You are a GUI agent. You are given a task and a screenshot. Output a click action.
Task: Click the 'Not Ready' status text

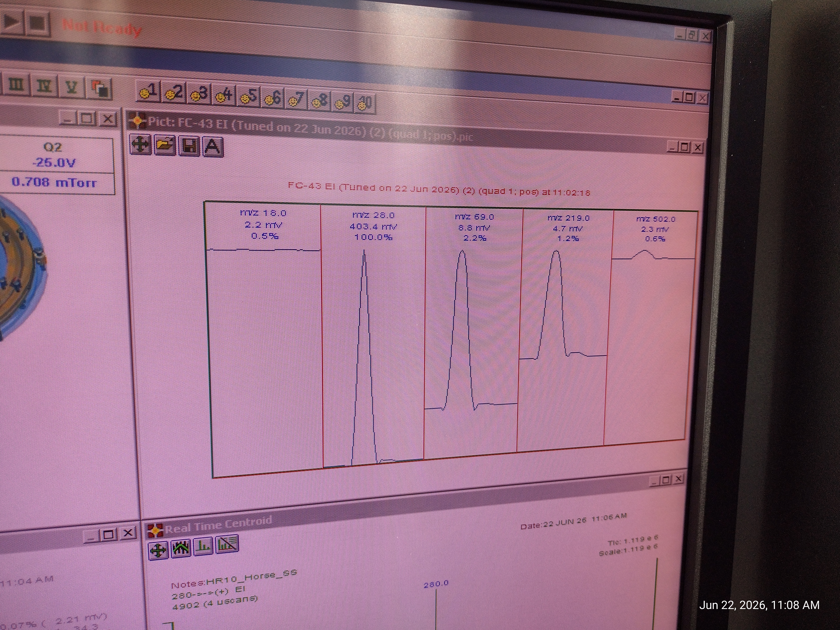(x=102, y=28)
